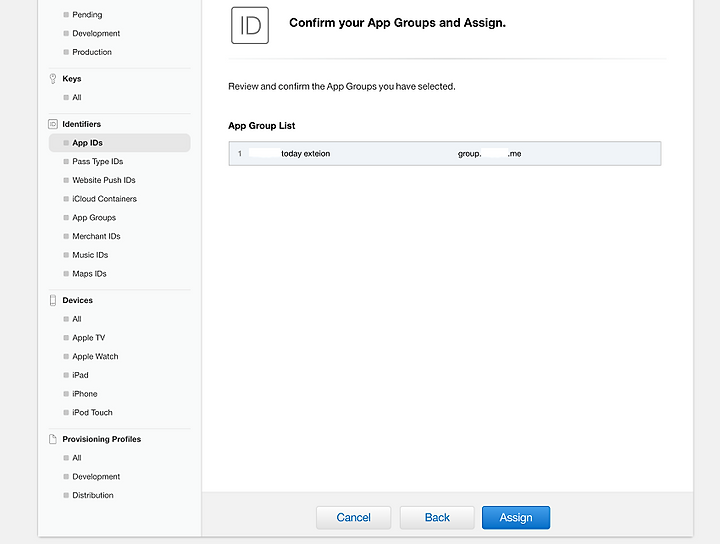Screen dimensions: 720x544
Task: Open Production certificates in sidebar
Action: [92, 52]
